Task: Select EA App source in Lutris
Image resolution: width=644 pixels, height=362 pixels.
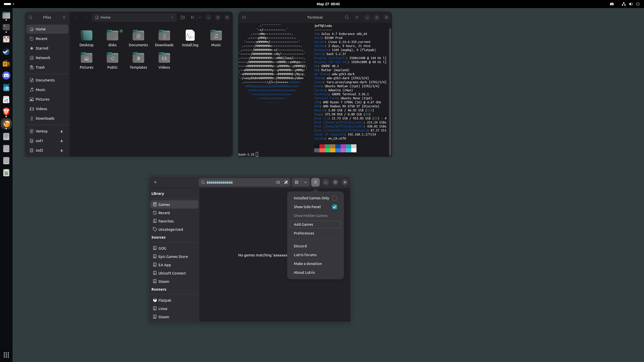Action: pyautogui.click(x=174, y=265)
